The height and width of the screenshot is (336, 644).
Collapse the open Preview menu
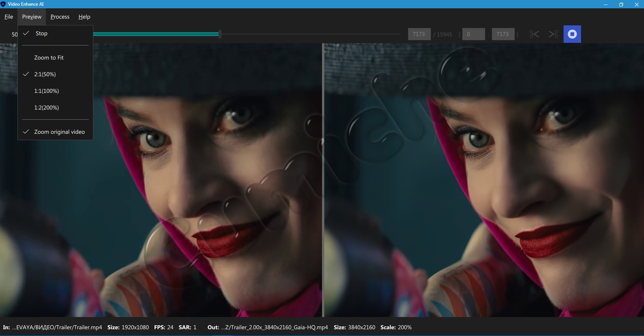click(32, 17)
